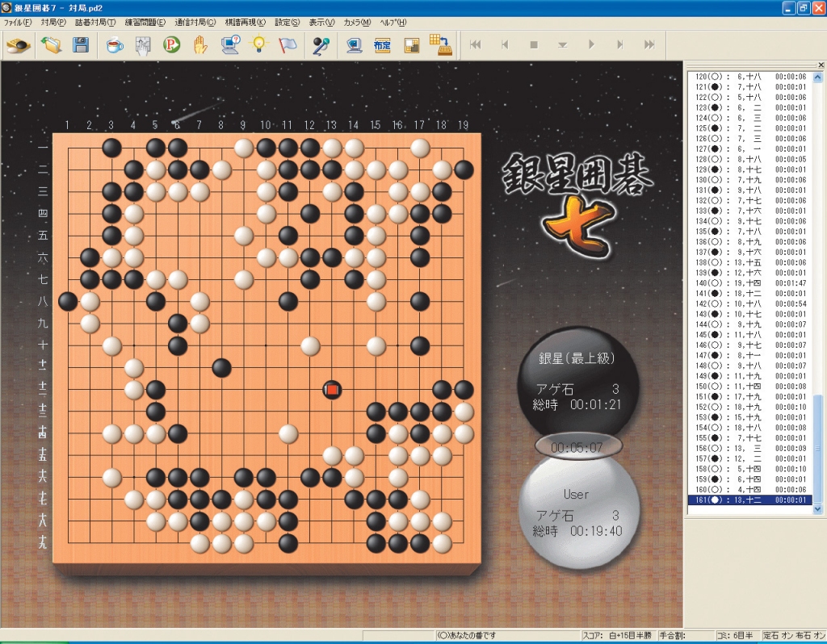Open the 設定(S) menu

(287, 22)
